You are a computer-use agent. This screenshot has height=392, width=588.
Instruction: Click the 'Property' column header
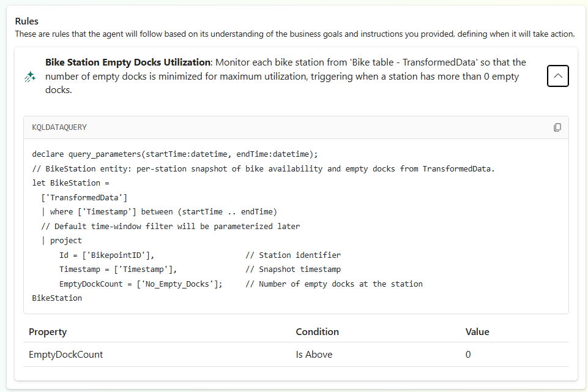(x=48, y=332)
